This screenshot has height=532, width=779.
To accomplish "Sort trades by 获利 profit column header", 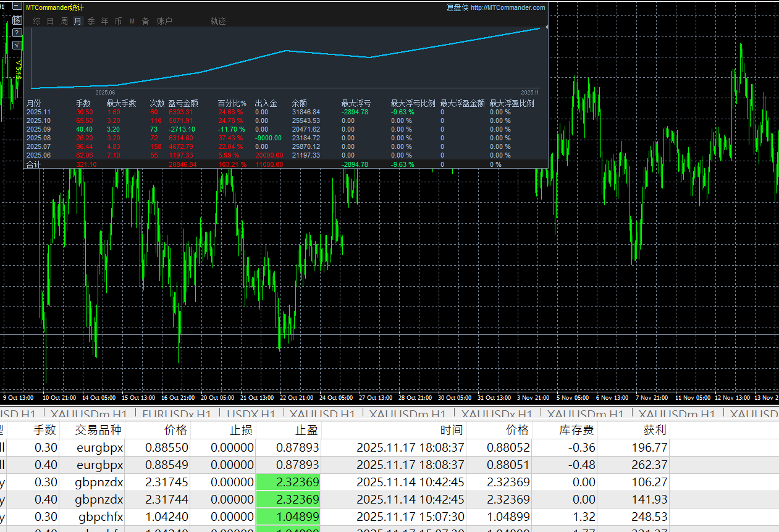I will pos(655,430).
